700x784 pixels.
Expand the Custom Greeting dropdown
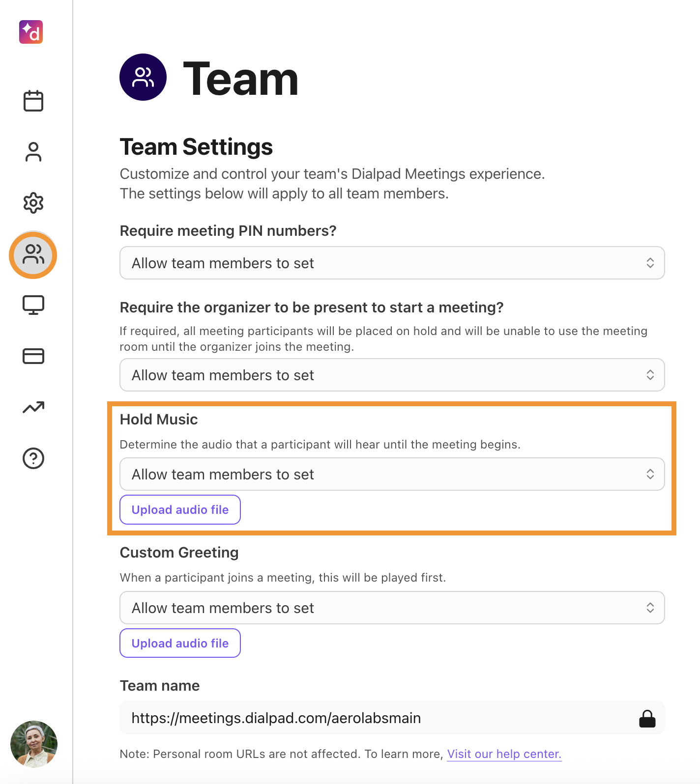coord(392,608)
